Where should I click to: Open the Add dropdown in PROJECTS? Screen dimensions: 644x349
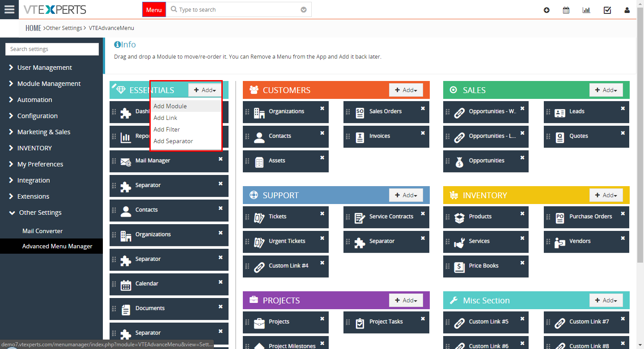(406, 300)
